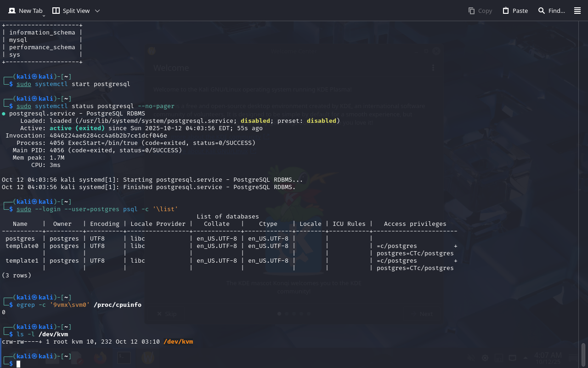
Task: Click underlined sudo in the systemctl start command
Action: pyautogui.click(x=24, y=84)
